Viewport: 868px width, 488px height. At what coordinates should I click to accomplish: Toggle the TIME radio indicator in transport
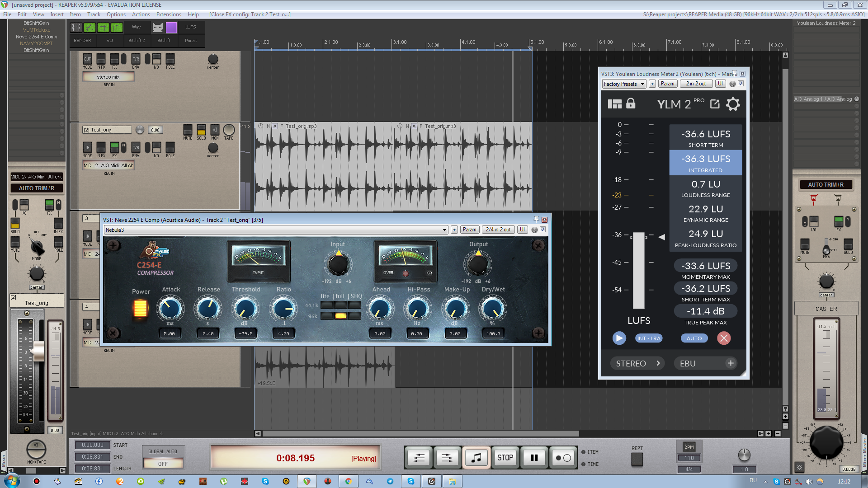point(583,464)
